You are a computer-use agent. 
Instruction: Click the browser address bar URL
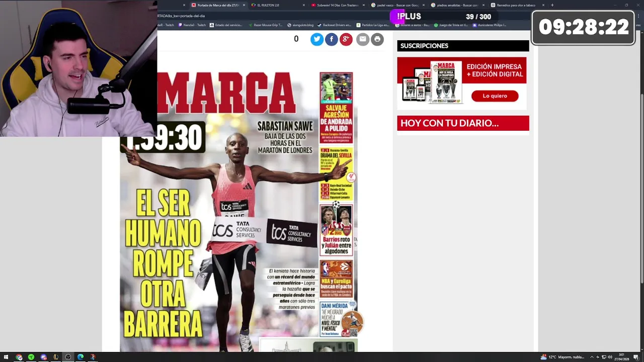pyautogui.click(x=182, y=16)
